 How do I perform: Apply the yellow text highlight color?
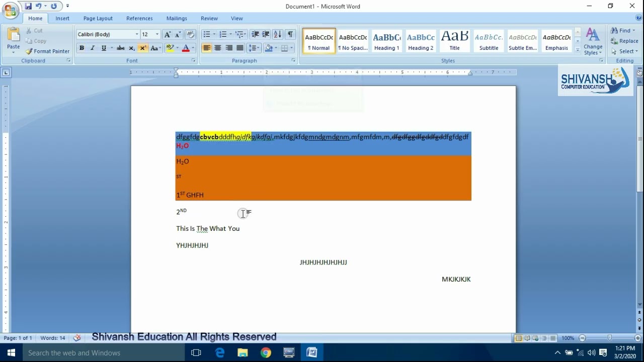point(170,48)
